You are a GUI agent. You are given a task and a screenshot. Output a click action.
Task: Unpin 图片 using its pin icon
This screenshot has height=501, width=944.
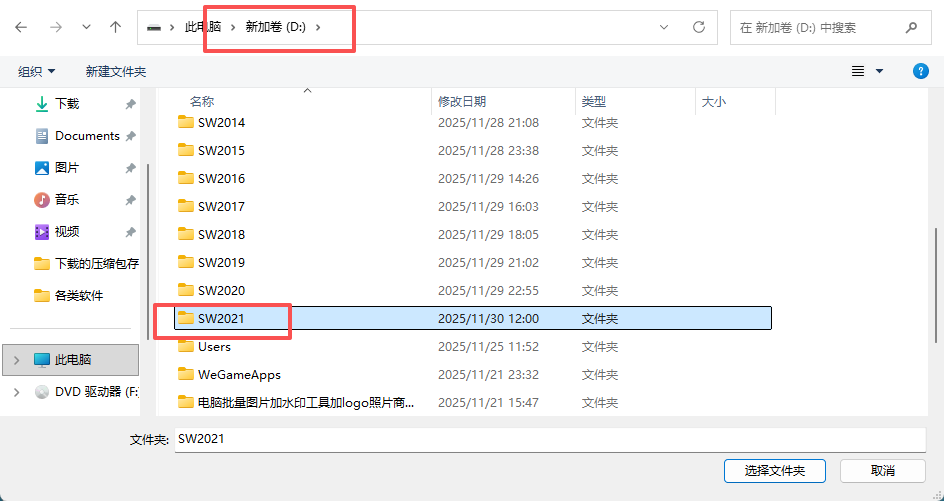(130, 168)
